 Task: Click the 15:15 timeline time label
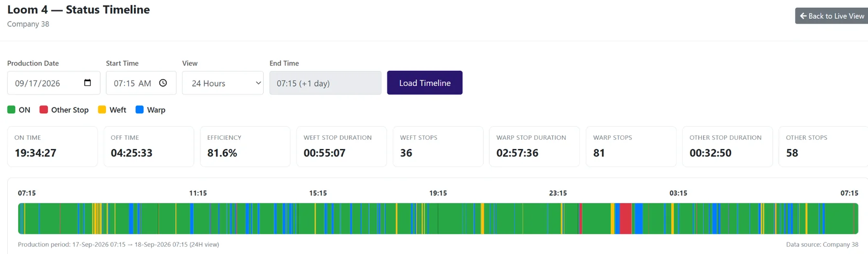[318, 193]
